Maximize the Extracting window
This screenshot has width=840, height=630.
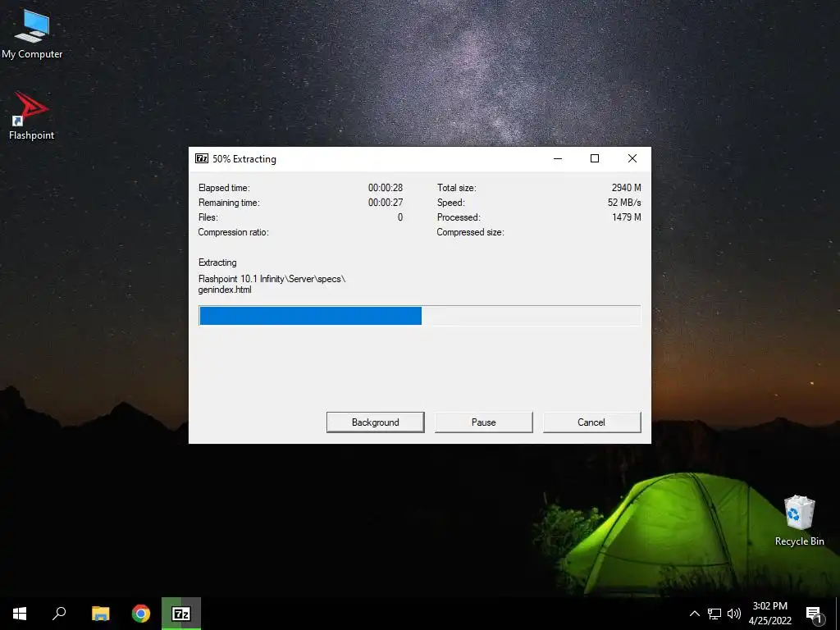[595, 158]
